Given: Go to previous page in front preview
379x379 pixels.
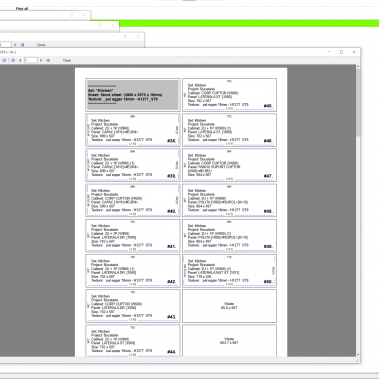Looking at the screenshot, I should [20, 60].
